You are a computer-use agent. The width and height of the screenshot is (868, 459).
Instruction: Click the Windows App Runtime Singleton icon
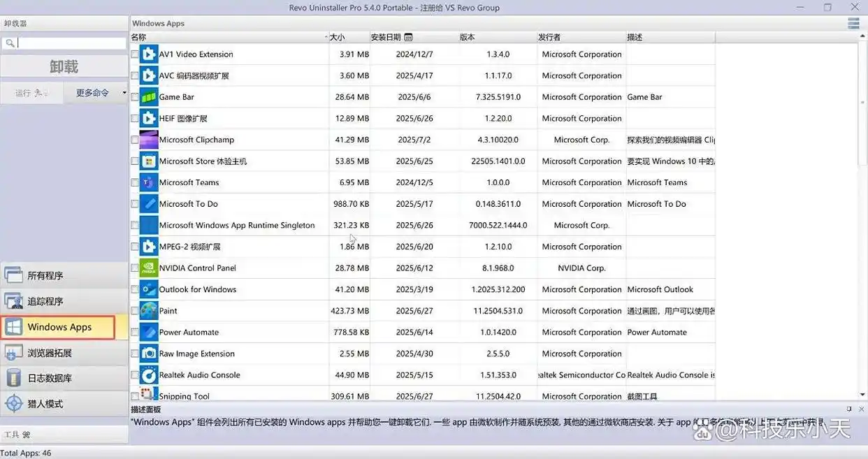[x=149, y=225]
